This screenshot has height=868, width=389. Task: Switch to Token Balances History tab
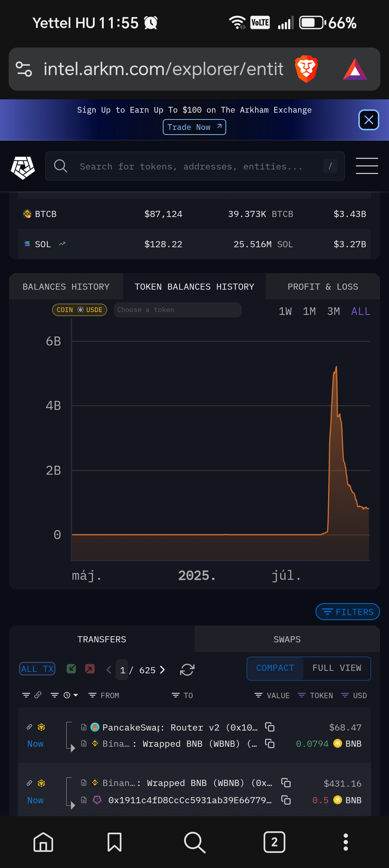[194, 287]
